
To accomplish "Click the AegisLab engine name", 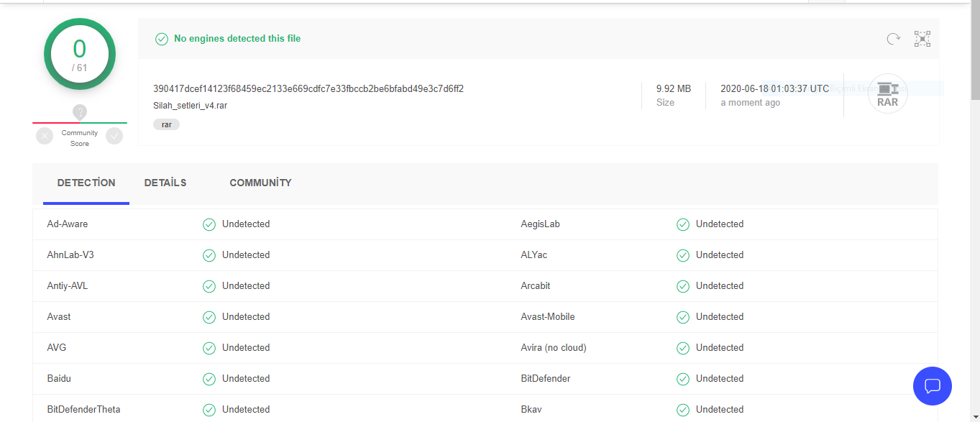I will click(x=540, y=224).
